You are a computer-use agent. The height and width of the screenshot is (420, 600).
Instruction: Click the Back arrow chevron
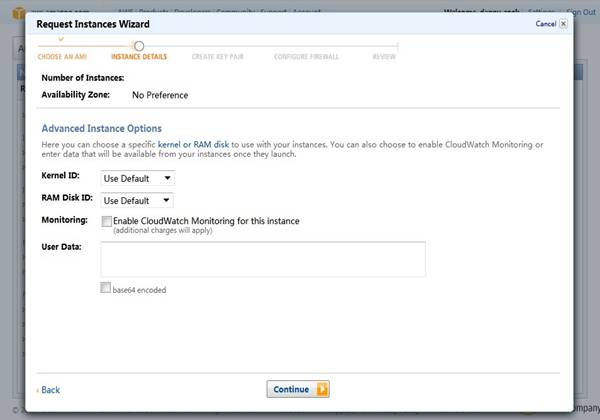(37, 390)
